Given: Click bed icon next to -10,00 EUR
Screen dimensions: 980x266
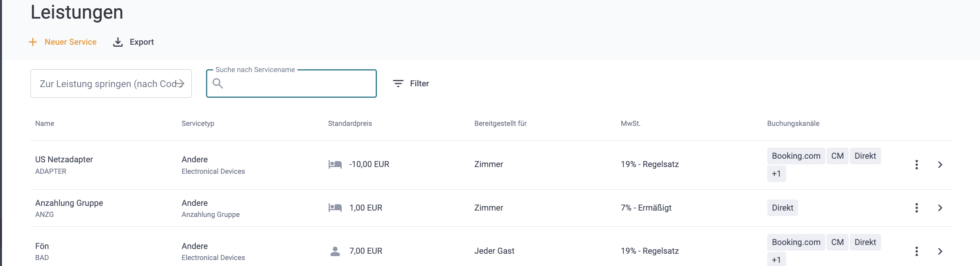Looking at the screenshot, I should 335,164.
